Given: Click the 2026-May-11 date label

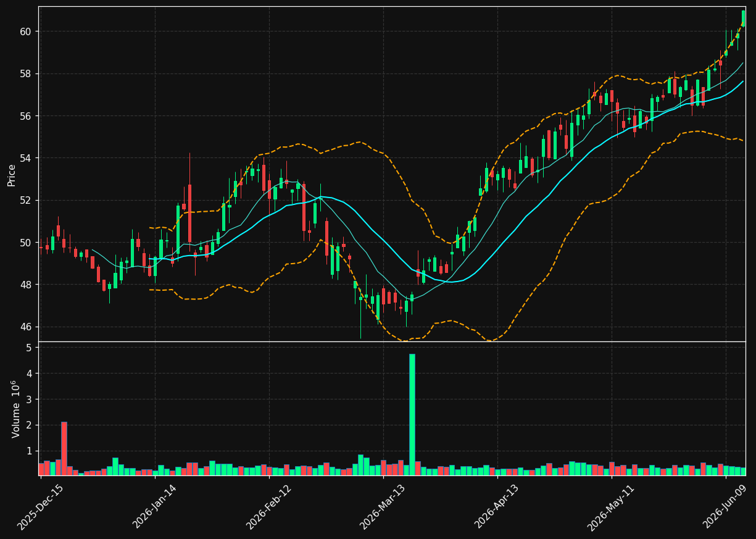Looking at the screenshot, I should click(x=610, y=508).
